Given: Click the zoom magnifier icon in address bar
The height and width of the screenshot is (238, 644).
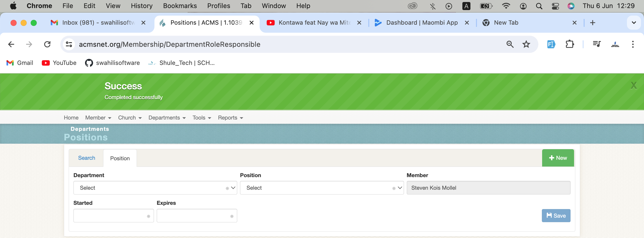Looking at the screenshot, I should pos(510,45).
